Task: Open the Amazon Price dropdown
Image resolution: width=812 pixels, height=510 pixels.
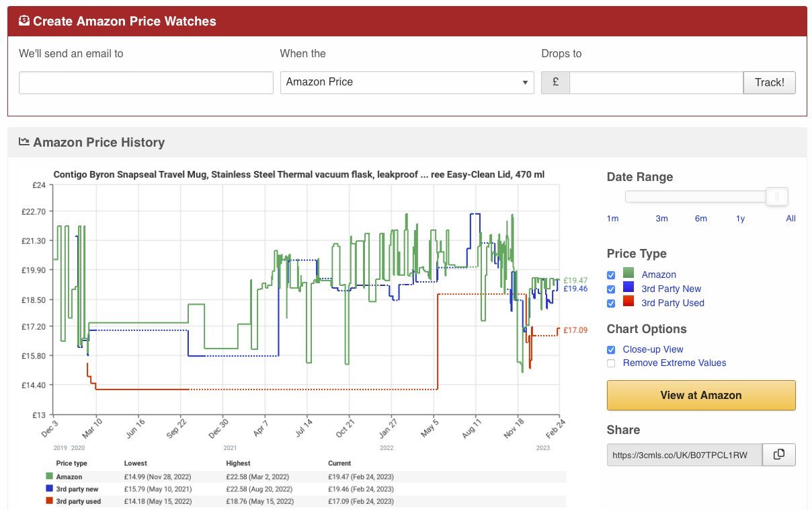Action: pyautogui.click(x=407, y=82)
